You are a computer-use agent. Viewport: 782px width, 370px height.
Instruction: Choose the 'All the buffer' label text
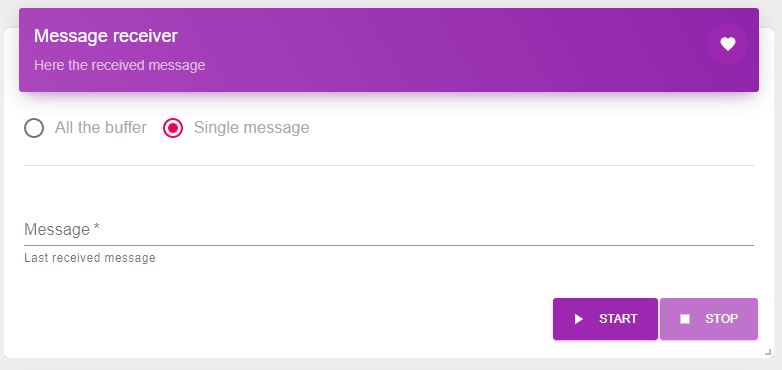[101, 128]
